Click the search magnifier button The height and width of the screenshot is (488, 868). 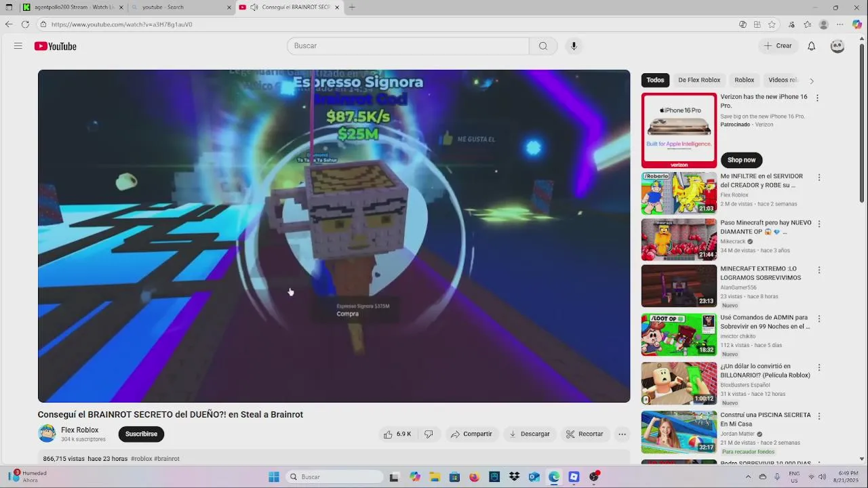543,46
